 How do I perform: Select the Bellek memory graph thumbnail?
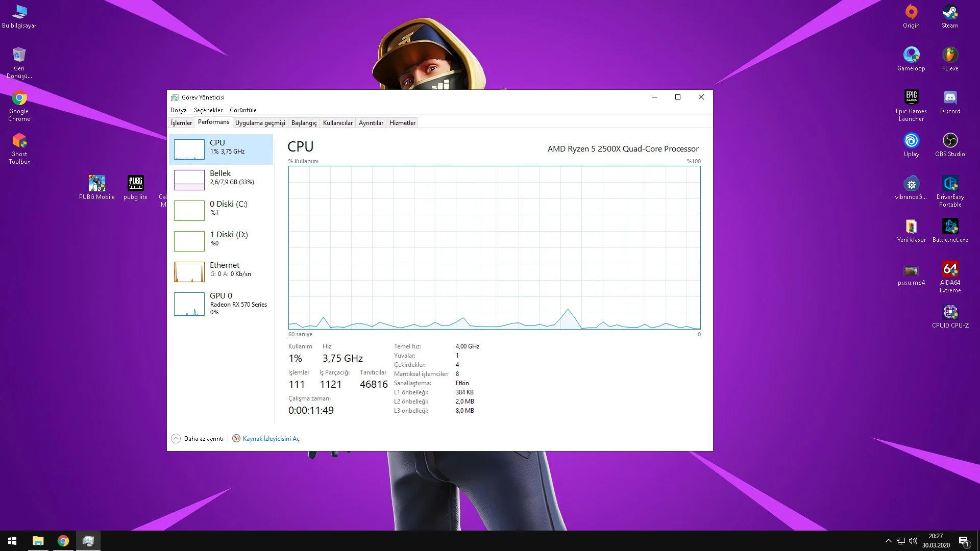point(189,180)
